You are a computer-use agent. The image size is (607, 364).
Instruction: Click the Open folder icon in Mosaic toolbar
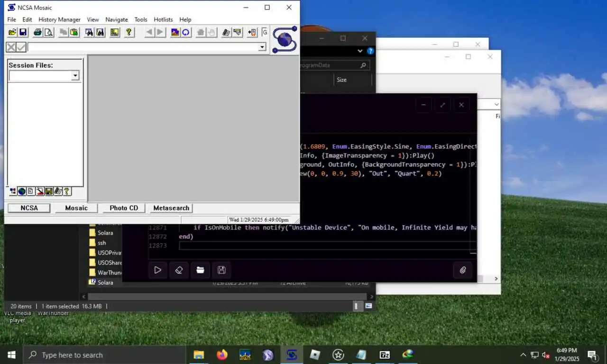pos(12,32)
